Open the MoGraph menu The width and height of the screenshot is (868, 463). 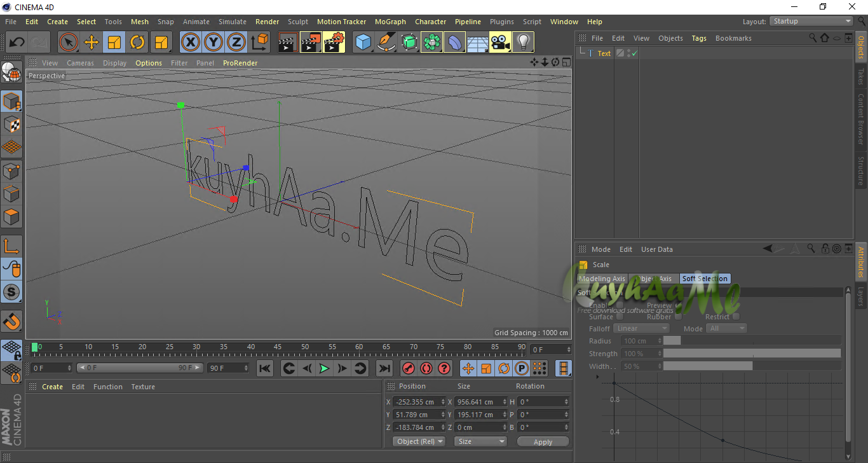pos(390,22)
